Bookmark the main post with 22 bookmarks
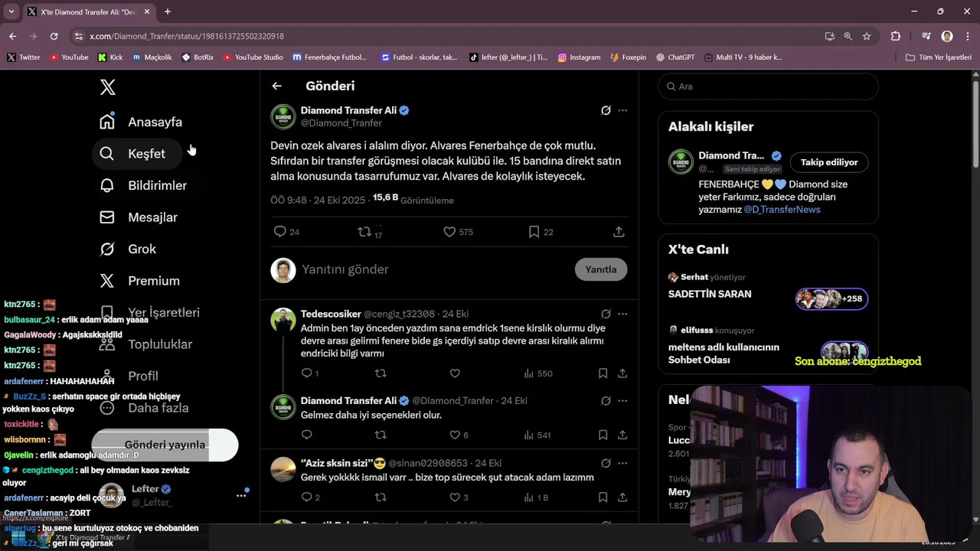This screenshot has height=551, width=980. [541, 232]
